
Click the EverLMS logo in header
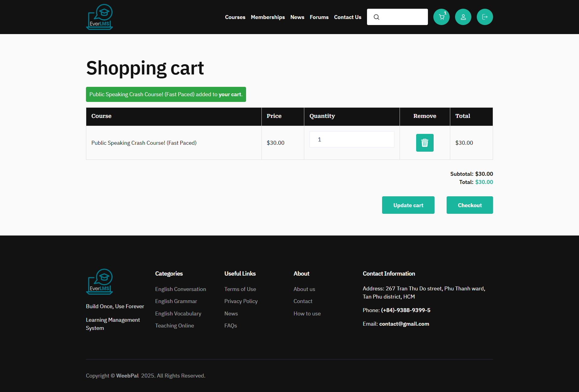100,17
